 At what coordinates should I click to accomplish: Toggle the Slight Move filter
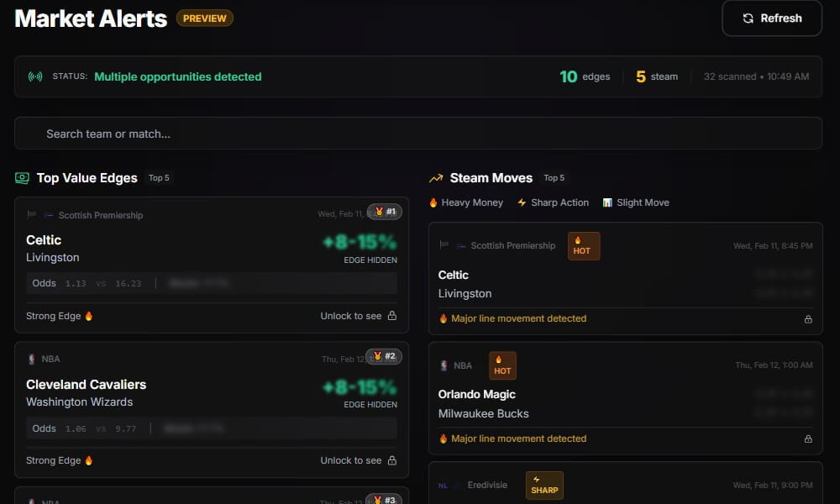[636, 202]
